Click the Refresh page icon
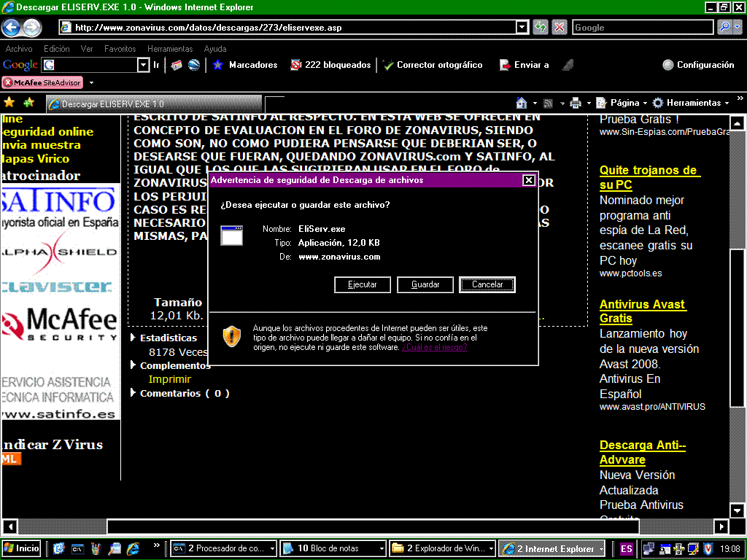 point(541,28)
